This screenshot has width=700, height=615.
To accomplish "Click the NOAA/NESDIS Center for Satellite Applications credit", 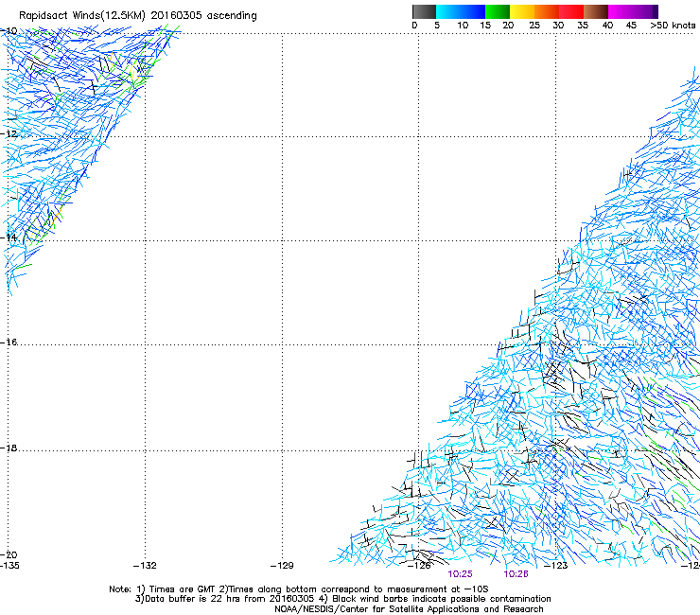I will (409, 609).
